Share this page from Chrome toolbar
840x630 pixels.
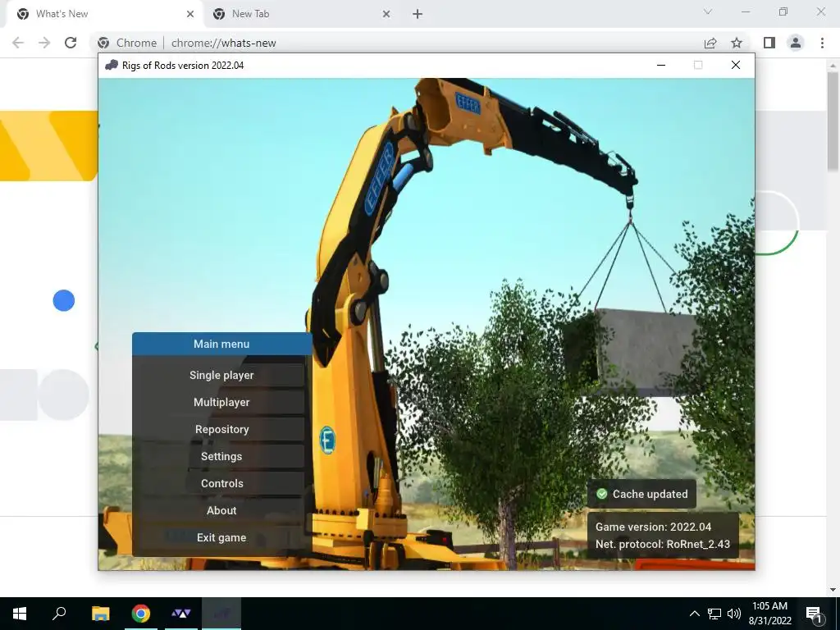710,43
